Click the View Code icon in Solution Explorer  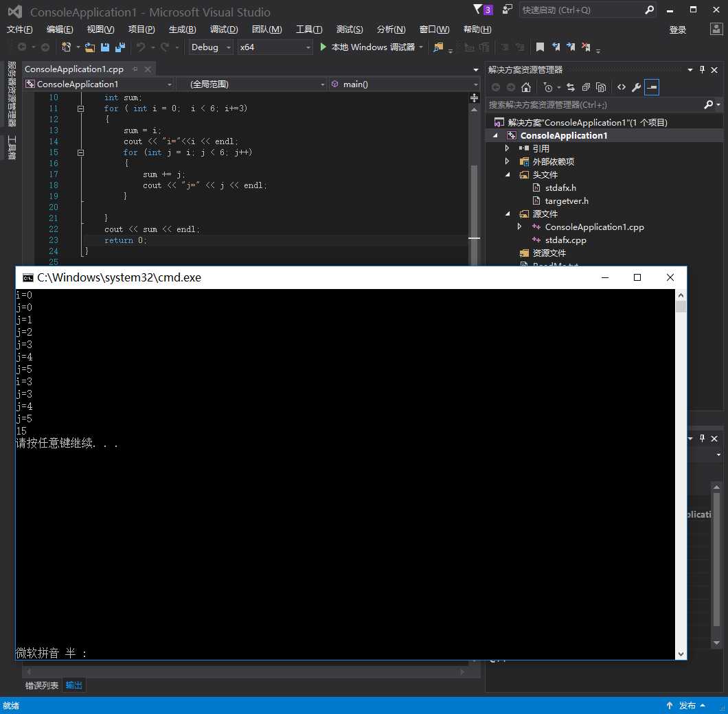(x=622, y=87)
